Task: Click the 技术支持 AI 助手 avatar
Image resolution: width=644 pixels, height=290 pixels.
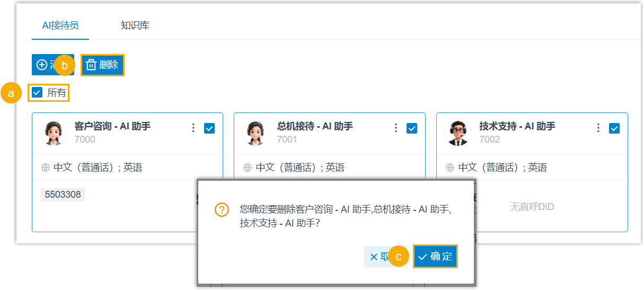Action: (x=458, y=133)
